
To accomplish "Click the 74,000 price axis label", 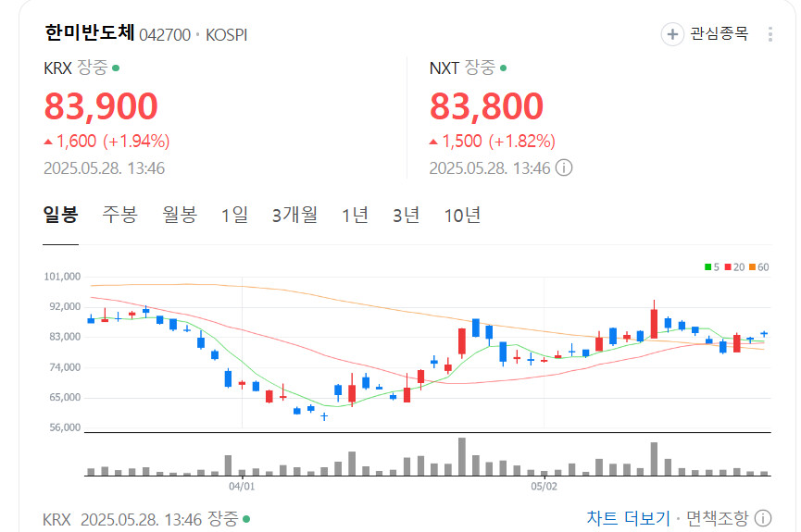I will click(65, 367).
